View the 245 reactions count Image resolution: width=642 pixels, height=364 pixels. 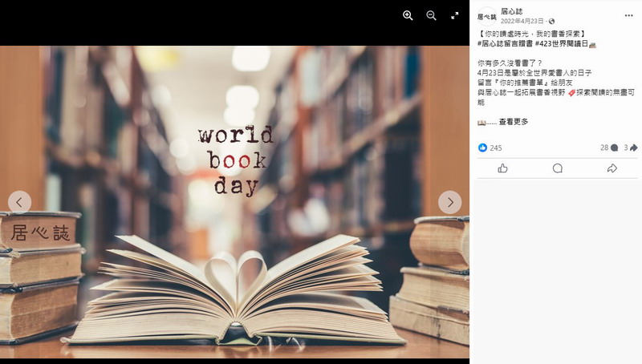[x=496, y=148]
